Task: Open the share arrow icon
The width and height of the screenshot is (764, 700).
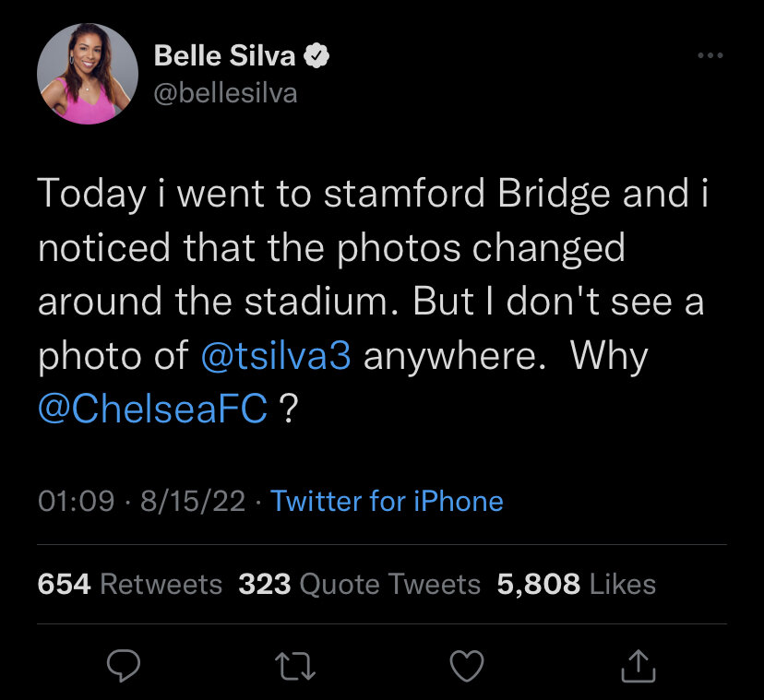Action: click(x=639, y=666)
